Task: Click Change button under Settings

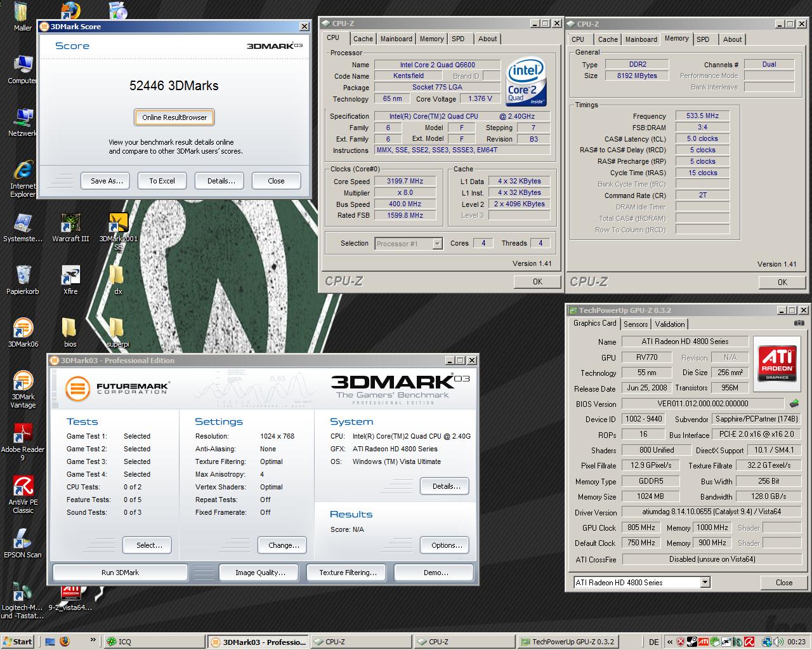Action: click(x=284, y=545)
